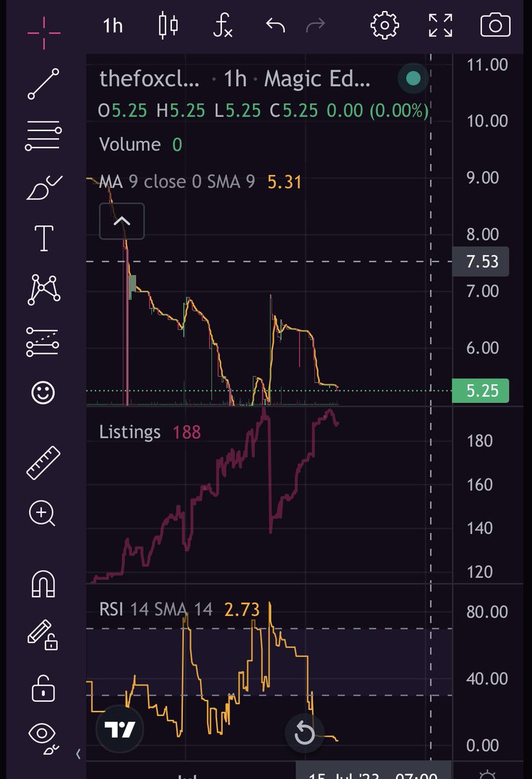Open chart settings gear
The width and height of the screenshot is (532, 779).
[x=384, y=26]
